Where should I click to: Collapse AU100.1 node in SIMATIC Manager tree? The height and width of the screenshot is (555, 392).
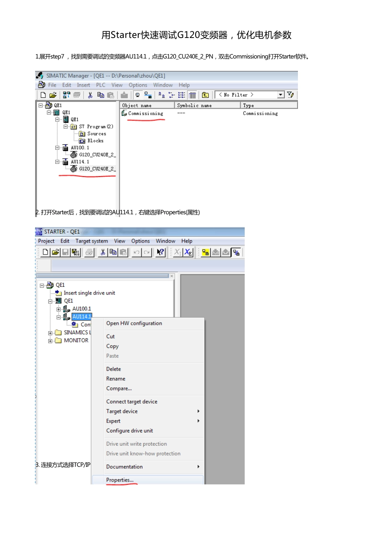57,148
